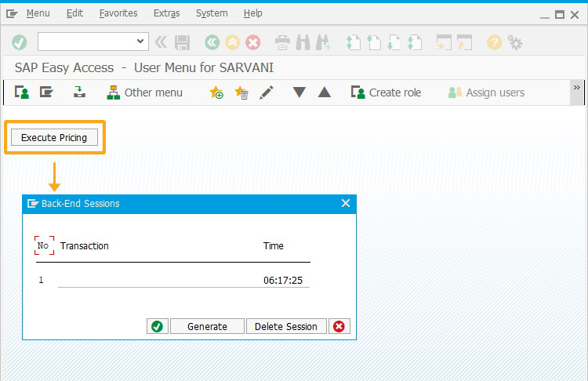Click the Create New Session icon
Viewport: 588px width, 381px height.
pyautogui.click(x=444, y=42)
